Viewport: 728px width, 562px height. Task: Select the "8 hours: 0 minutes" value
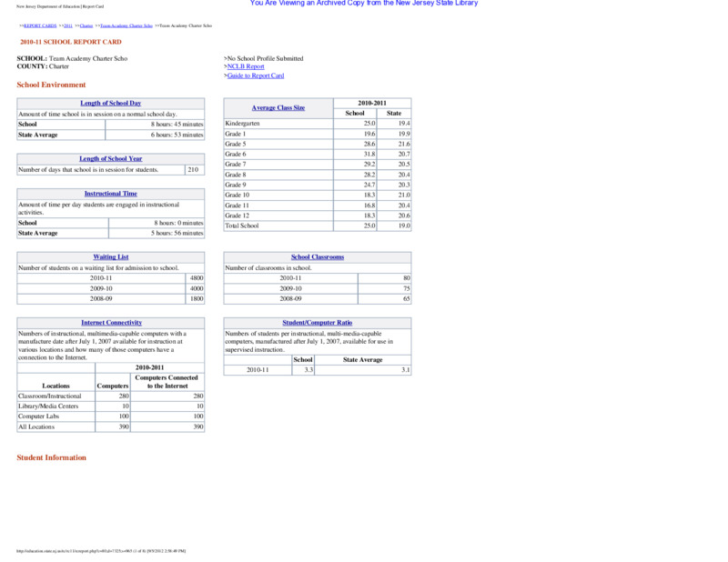(x=178, y=223)
